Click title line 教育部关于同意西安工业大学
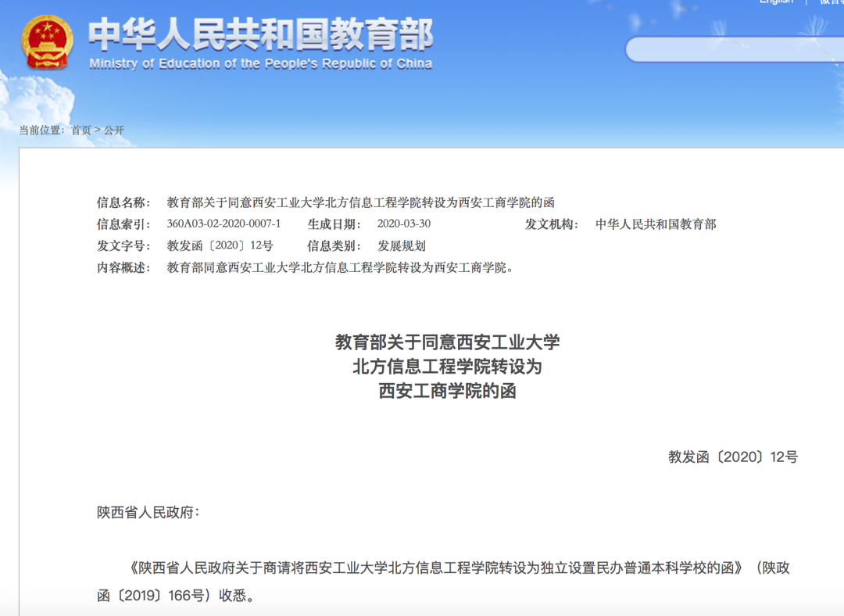Viewport: 844px width, 616px height. click(x=447, y=342)
